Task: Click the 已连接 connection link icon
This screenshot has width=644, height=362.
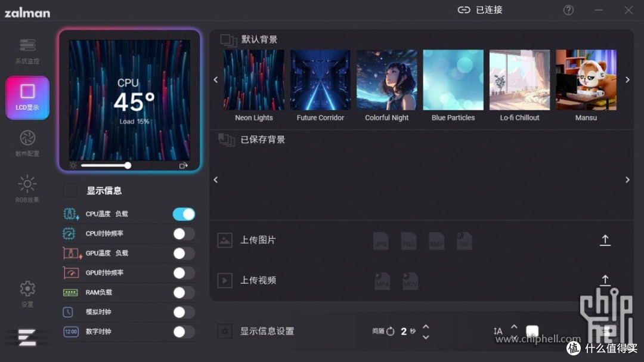Action: 464,10
